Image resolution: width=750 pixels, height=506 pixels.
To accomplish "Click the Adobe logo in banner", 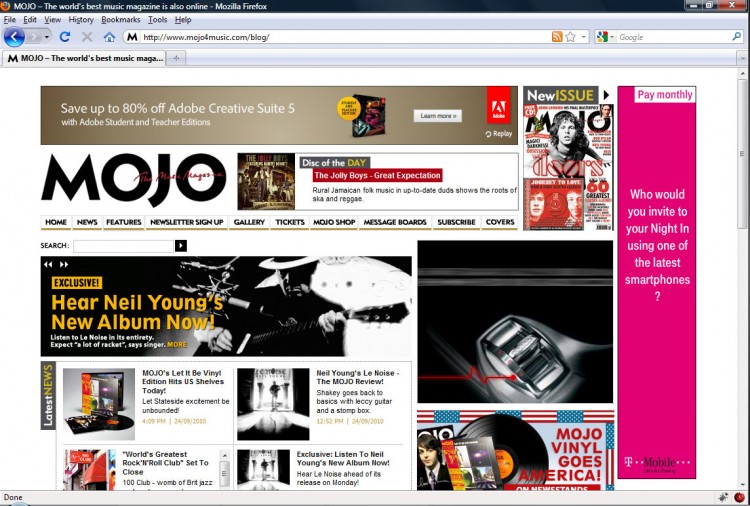I will 498,106.
